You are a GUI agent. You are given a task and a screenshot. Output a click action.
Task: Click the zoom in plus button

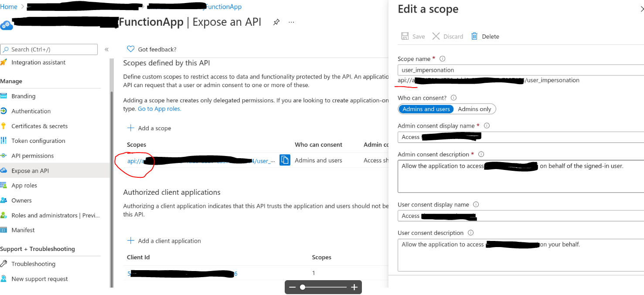pyautogui.click(x=354, y=287)
